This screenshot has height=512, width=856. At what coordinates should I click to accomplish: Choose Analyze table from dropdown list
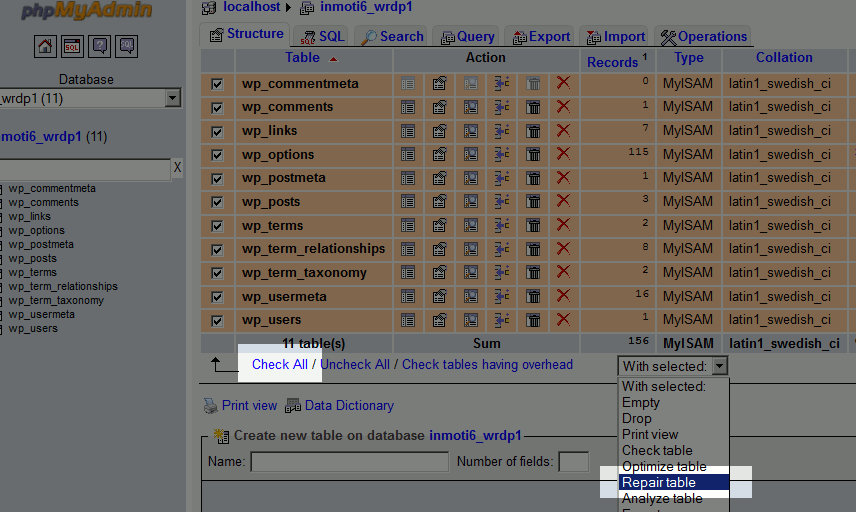click(x=674, y=498)
